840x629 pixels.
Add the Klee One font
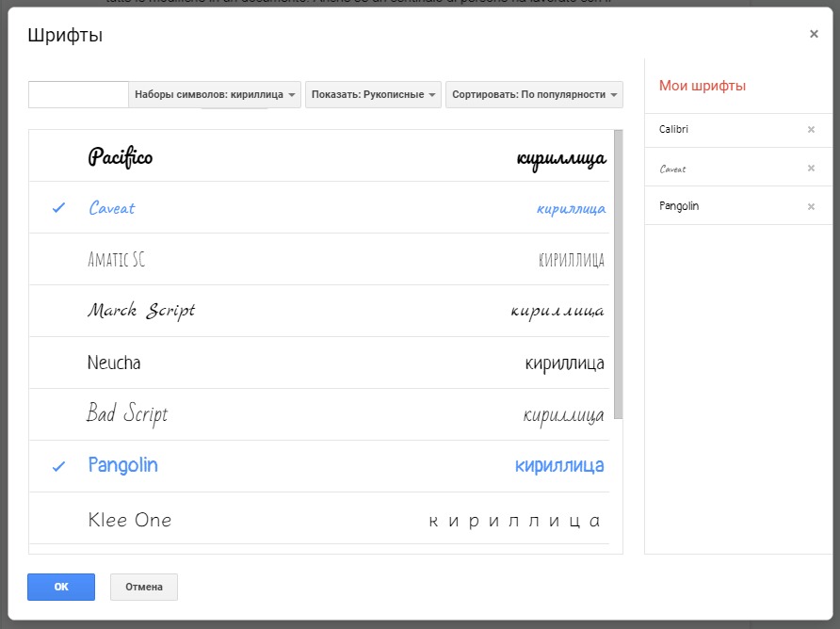(x=319, y=518)
